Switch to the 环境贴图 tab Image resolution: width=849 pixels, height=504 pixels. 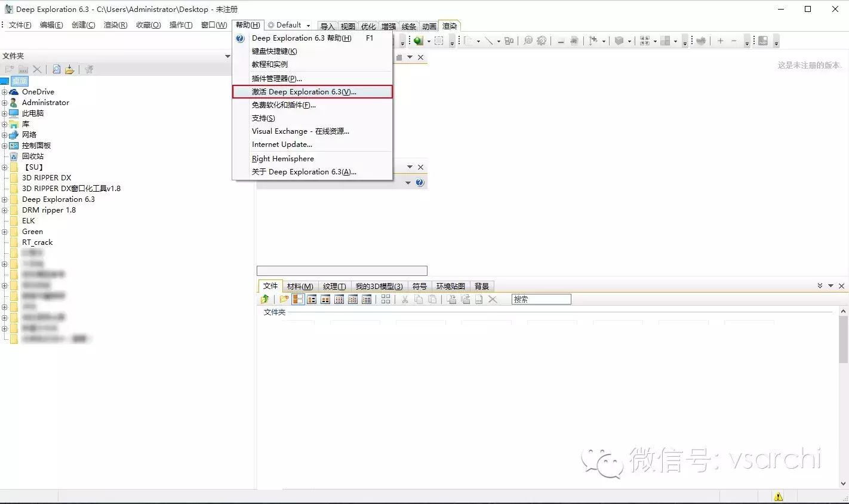pos(450,287)
